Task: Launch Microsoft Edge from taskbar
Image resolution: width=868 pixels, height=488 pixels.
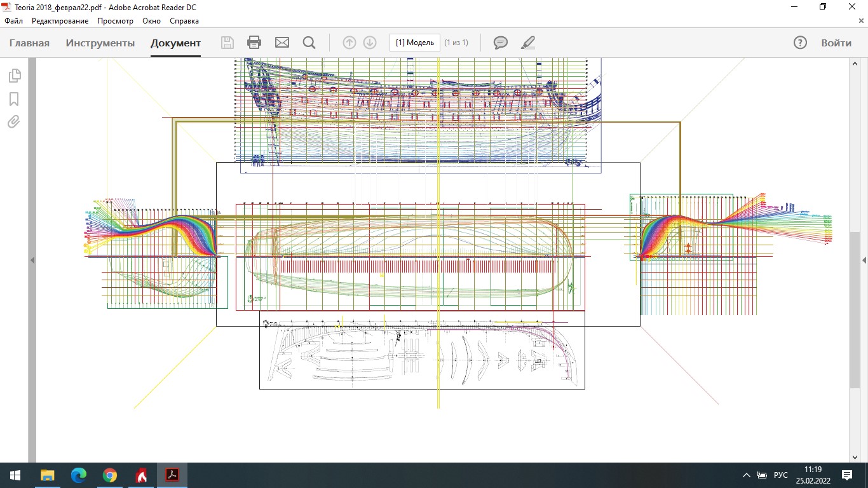Action: pyautogui.click(x=79, y=475)
